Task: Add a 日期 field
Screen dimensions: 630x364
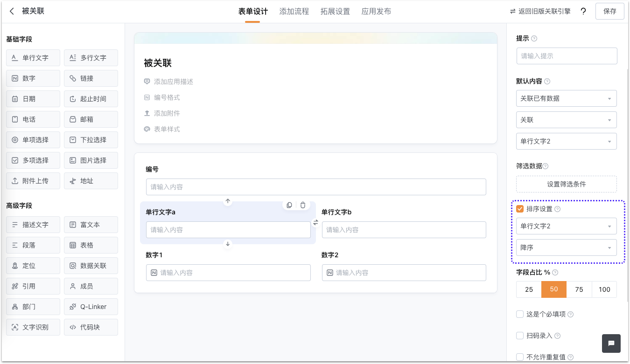Action: 33,99
